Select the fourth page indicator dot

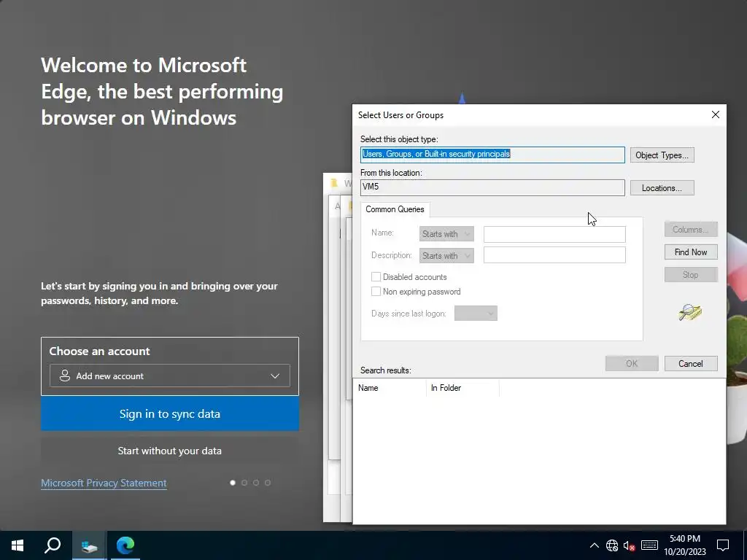(x=268, y=483)
